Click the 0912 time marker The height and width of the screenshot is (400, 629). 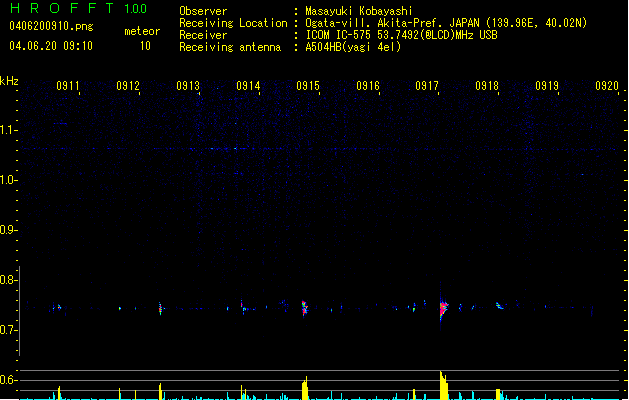pyautogui.click(x=128, y=86)
